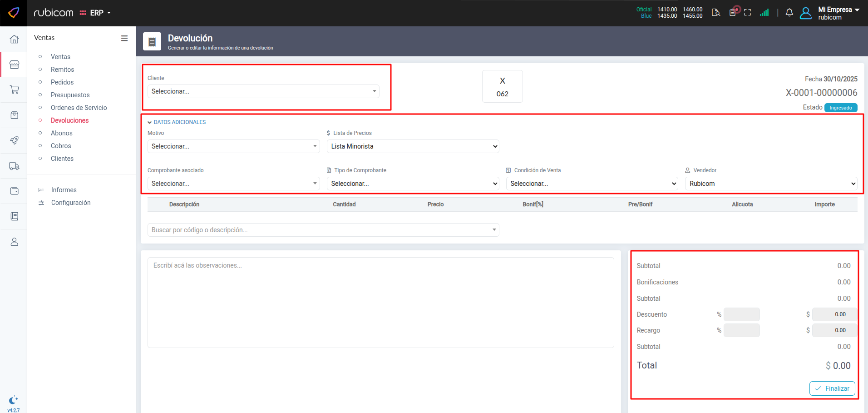868x413 pixels.
Task: Open the Vendedor dropdown showing Rubicom
Action: coord(771,184)
